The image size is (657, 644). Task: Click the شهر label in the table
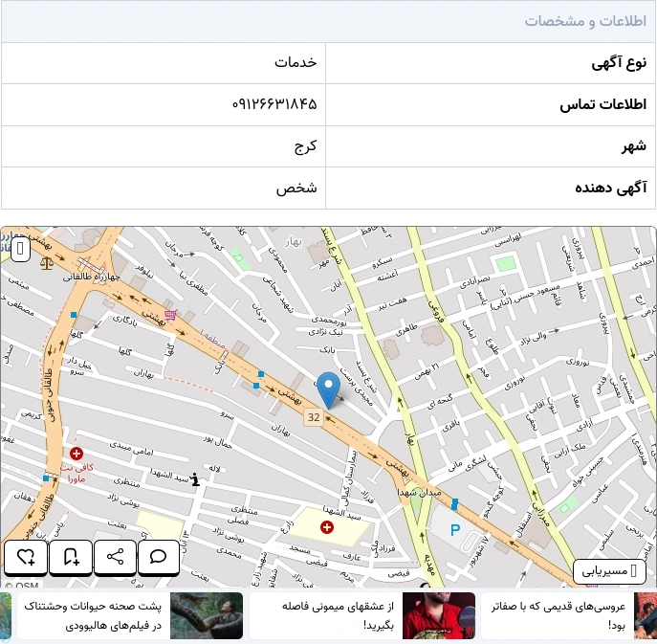coord(633,145)
